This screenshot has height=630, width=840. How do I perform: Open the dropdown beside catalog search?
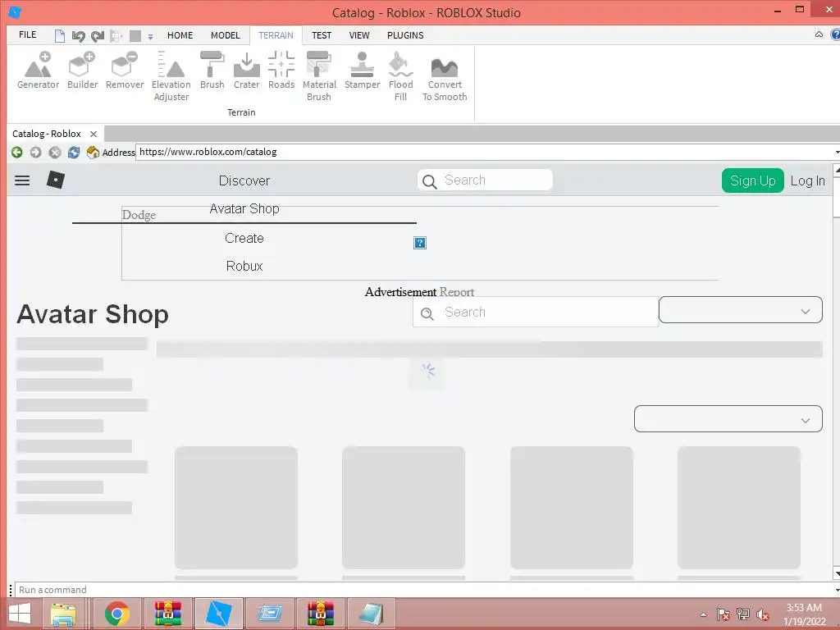point(741,310)
